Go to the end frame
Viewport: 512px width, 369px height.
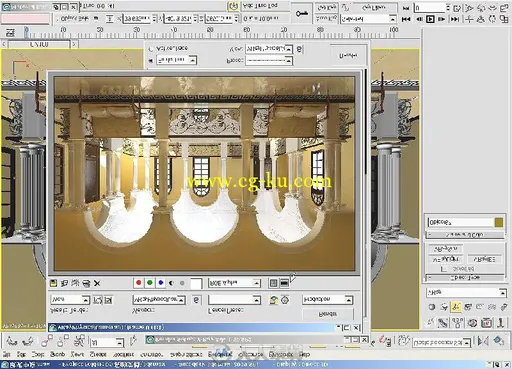pyautogui.click(x=455, y=19)
